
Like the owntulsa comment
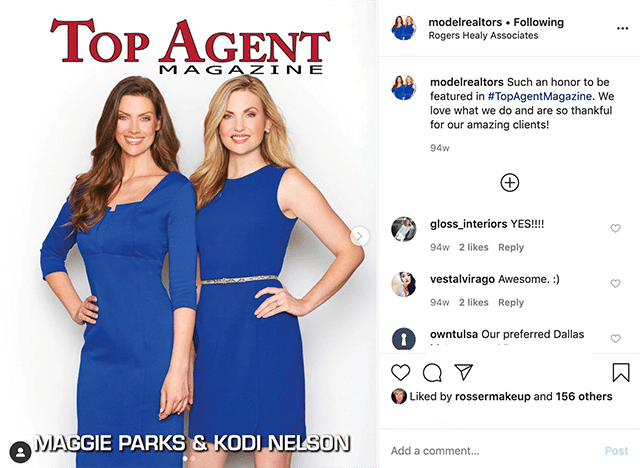pos(615,339)
